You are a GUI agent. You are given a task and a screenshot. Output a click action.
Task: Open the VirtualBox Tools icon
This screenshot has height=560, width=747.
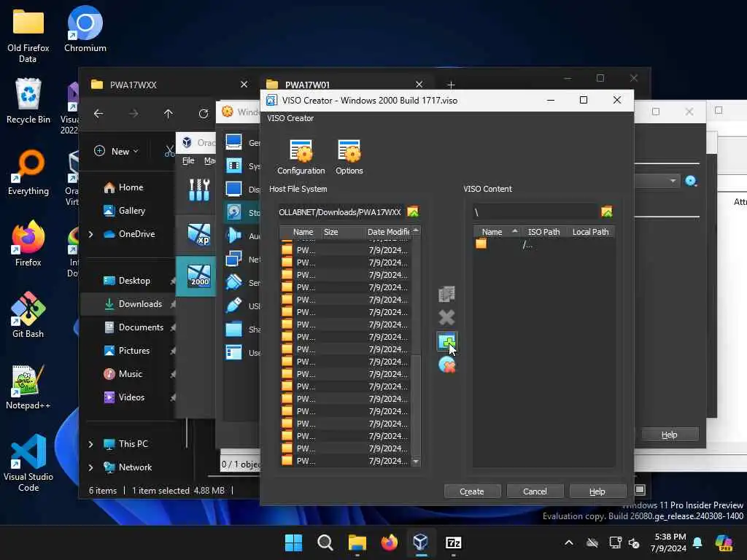199,190
